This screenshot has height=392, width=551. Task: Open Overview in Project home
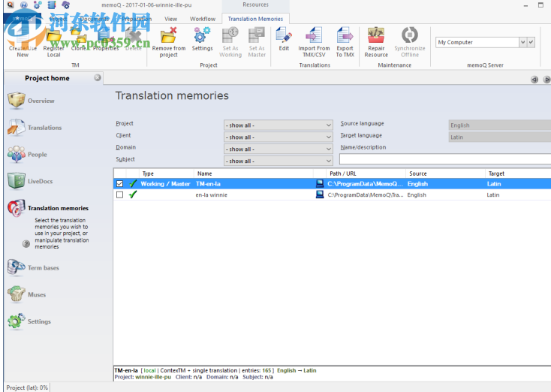click(32, 101)
